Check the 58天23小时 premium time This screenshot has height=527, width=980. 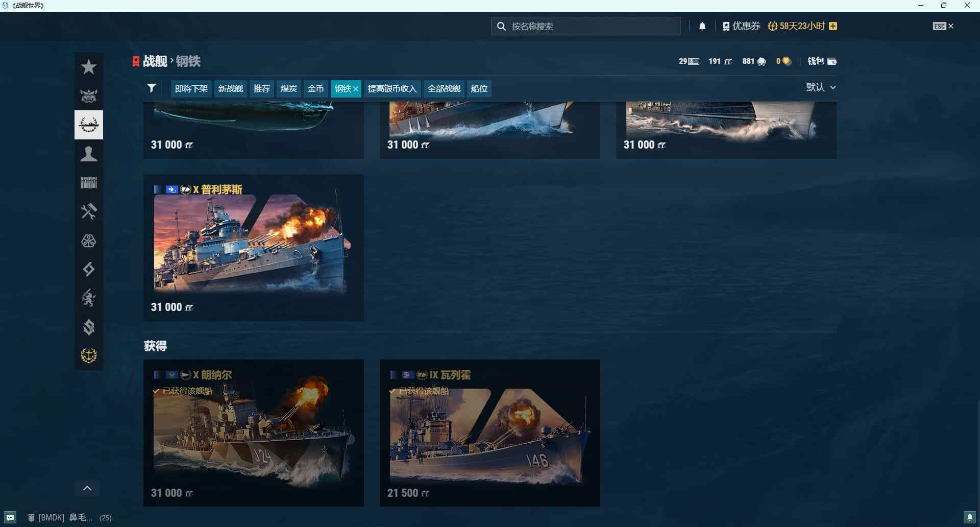[797, 26]
